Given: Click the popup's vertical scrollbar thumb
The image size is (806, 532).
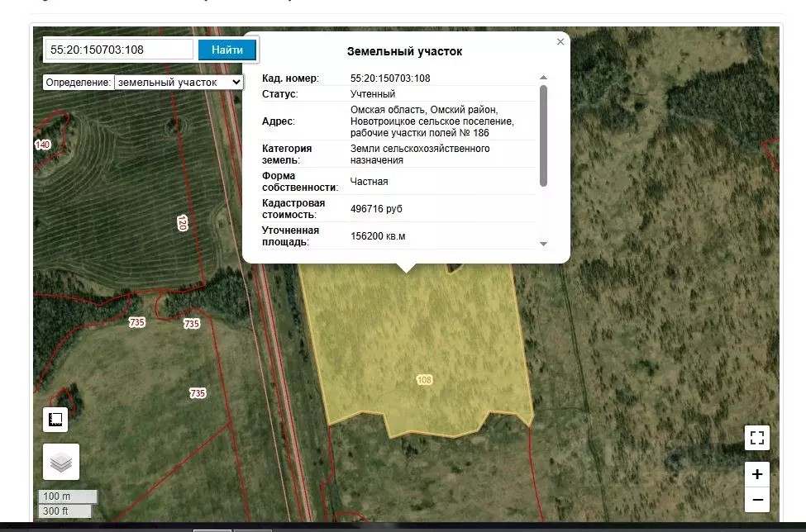Looking at the screenshot, I should [x=543, y=132].
